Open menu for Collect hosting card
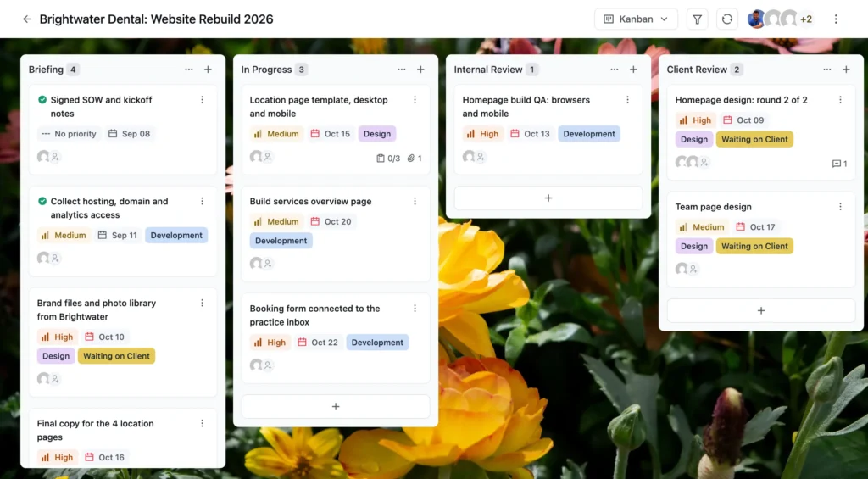 tap(202, 201)
